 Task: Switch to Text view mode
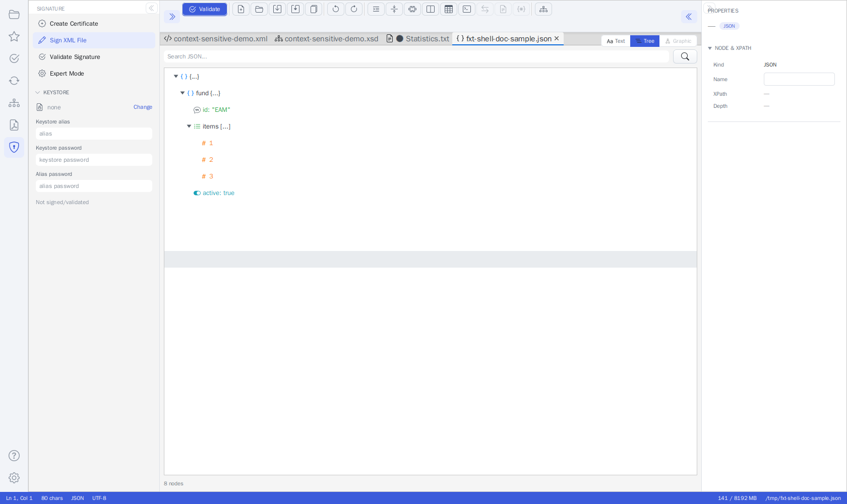pyautogui.click(x=616, y=41)
